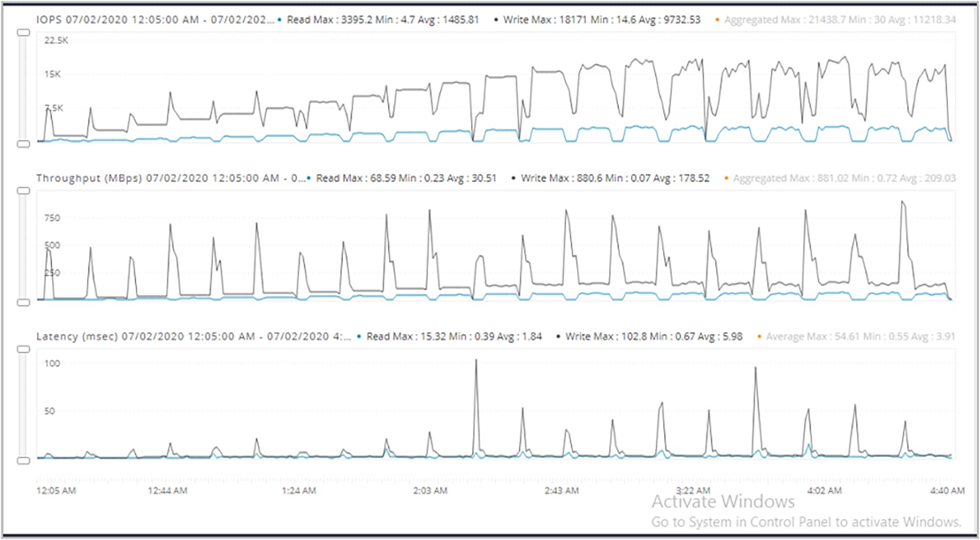Click Latency chart bottom zoom handle
980x540 pixels.
click(23, 460)
